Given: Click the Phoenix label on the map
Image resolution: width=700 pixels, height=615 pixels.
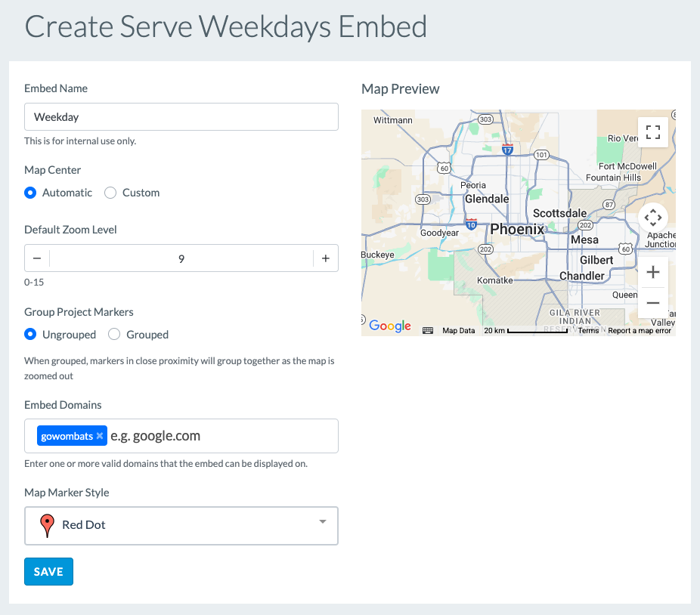Looking at the screenshot, I should pyautogui.click(x=517, y=230).
